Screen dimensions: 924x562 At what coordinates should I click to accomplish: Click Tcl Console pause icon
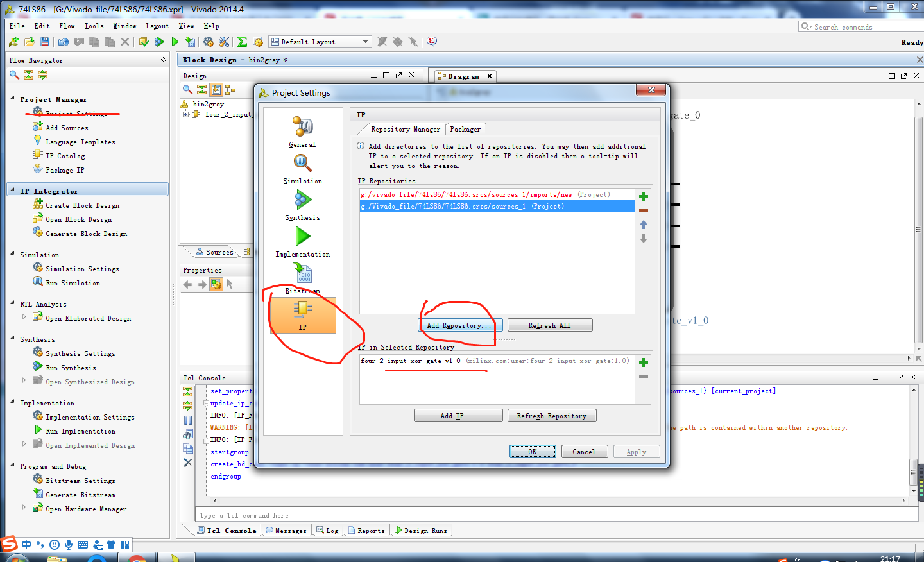[x=188, y=420]
